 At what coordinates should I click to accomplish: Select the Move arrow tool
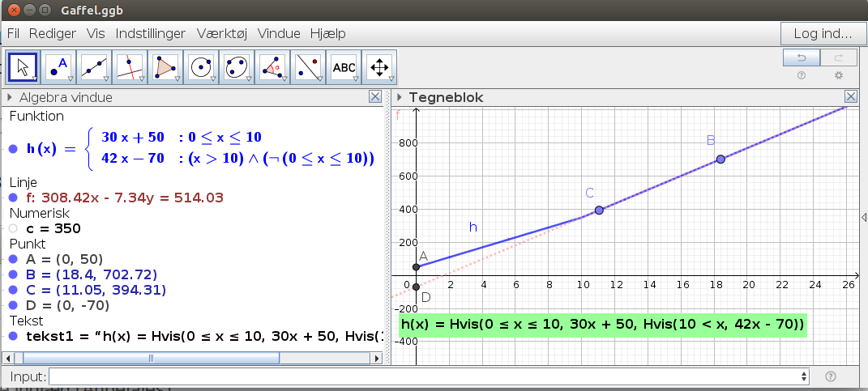(x=23, y=67)
